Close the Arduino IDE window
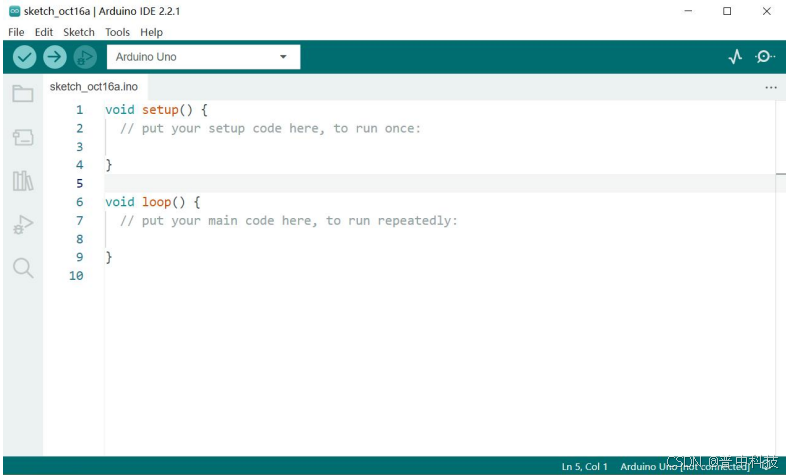This screenshot has height=476, width=786. click(x=766, y=11)
